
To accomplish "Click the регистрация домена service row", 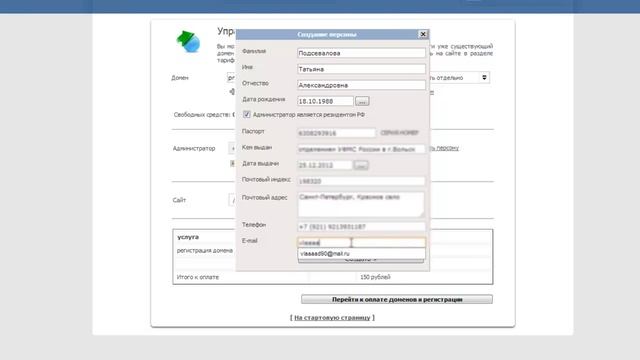I will [204, 251].
